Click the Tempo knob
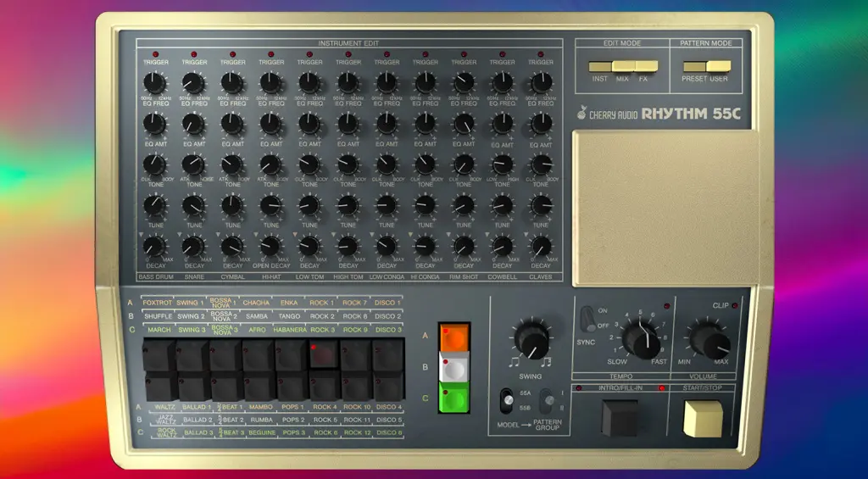868x479 pixels. click(642, 340)
